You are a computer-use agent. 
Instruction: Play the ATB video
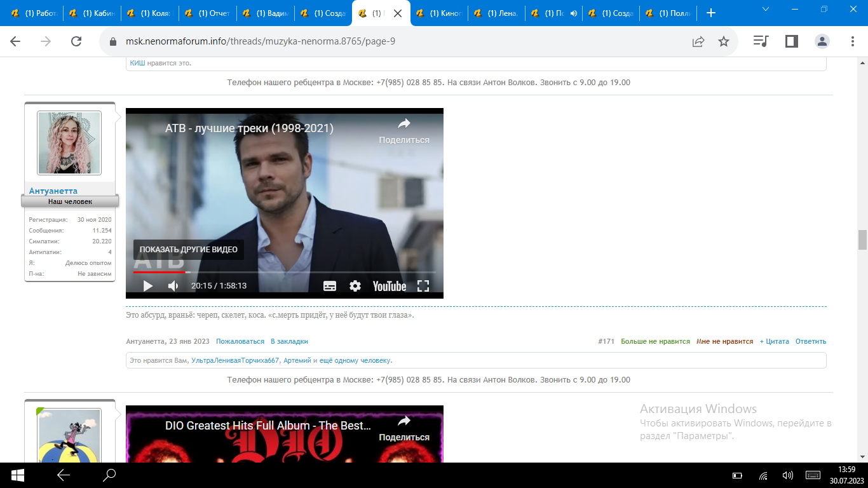pyautogui.click(x=147, y=286)
